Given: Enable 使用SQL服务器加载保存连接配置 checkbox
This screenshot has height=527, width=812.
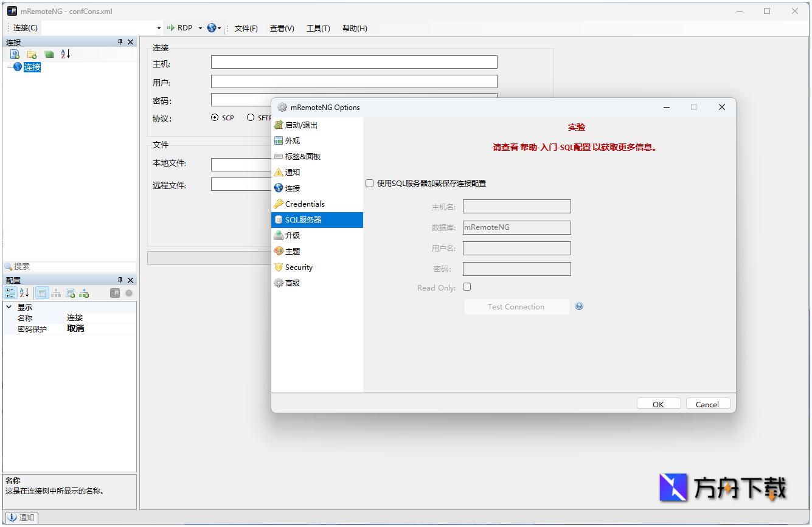Looking at the screenshot, I should pyautogui.click(x=369, y=184).
